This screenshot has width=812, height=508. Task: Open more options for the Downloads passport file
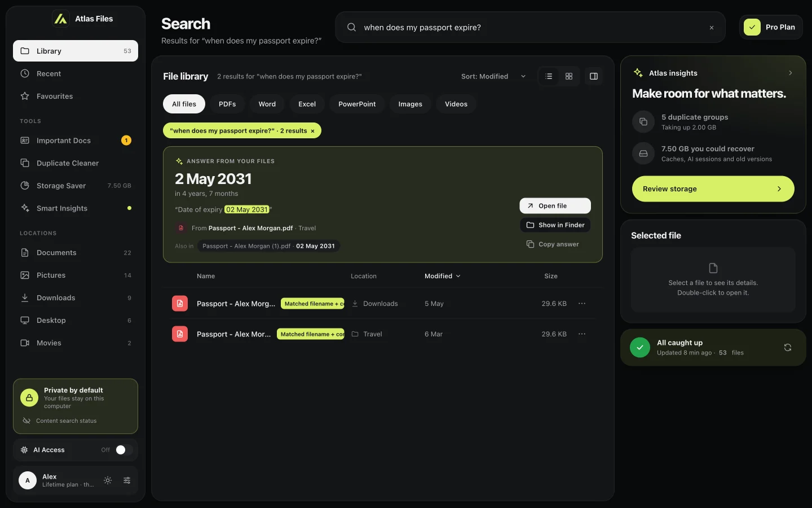(x=582, y=304)
